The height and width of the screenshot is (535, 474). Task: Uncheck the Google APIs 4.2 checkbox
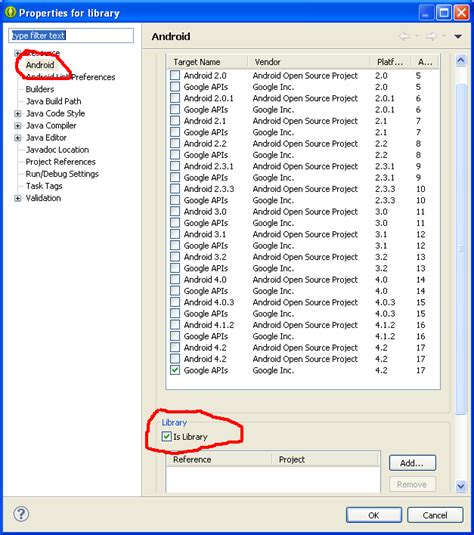coord(175,370)
